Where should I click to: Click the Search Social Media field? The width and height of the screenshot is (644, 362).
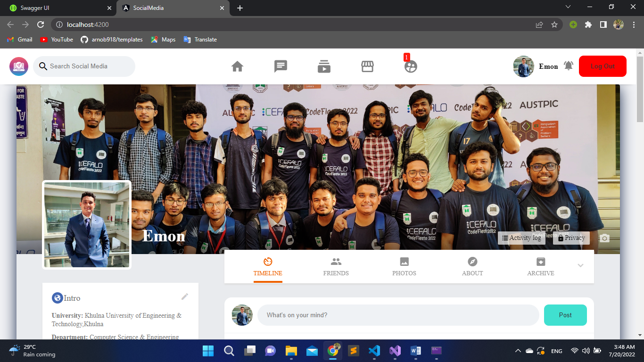pyautogui.click(x=84, y=66)
